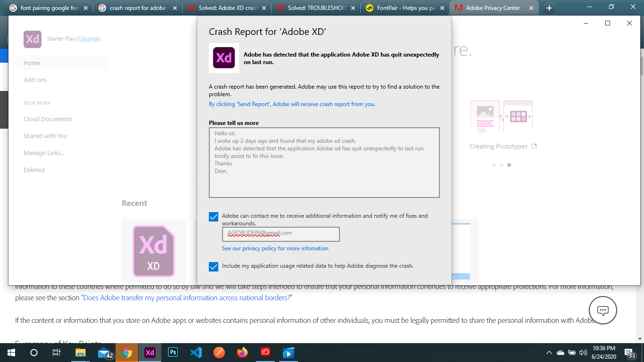Open 'See our privacy policy' link
The height and width of the screenshot is (362, 644).
pyautogui.click(x=275, y=248)
